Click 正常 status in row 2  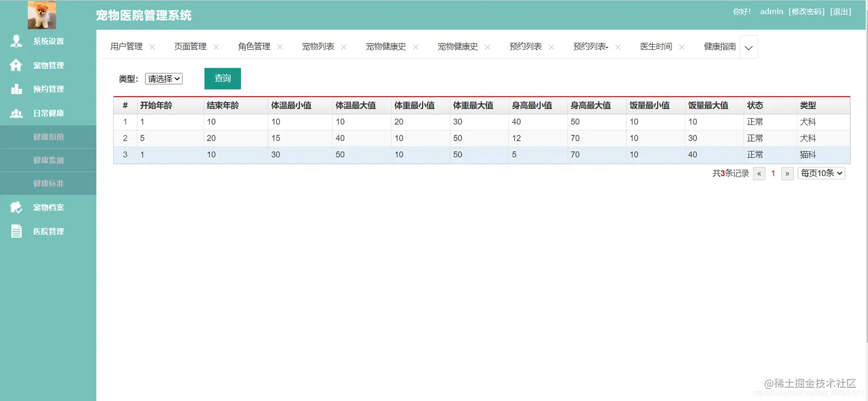(x=755, y=138)
